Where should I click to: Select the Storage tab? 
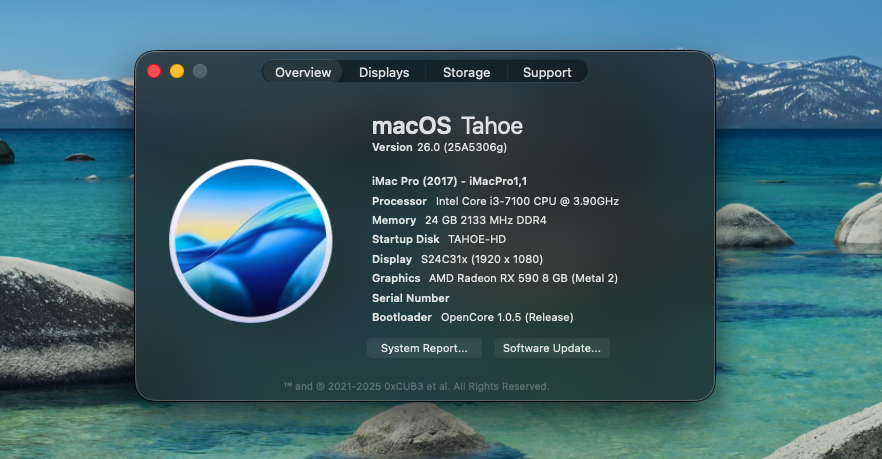(x=466, y=72)
